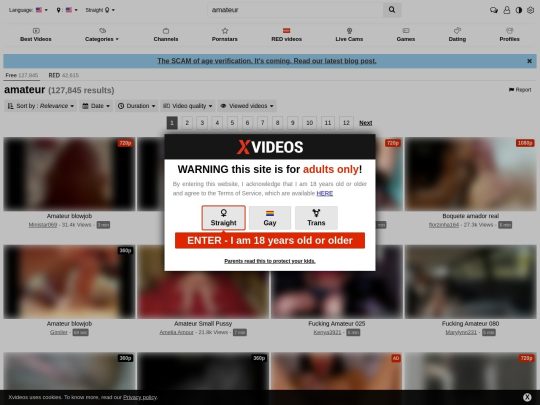540x405 pixels.
Task: Open the Parents protect your kids link
Action: click(x=270, y=261)
